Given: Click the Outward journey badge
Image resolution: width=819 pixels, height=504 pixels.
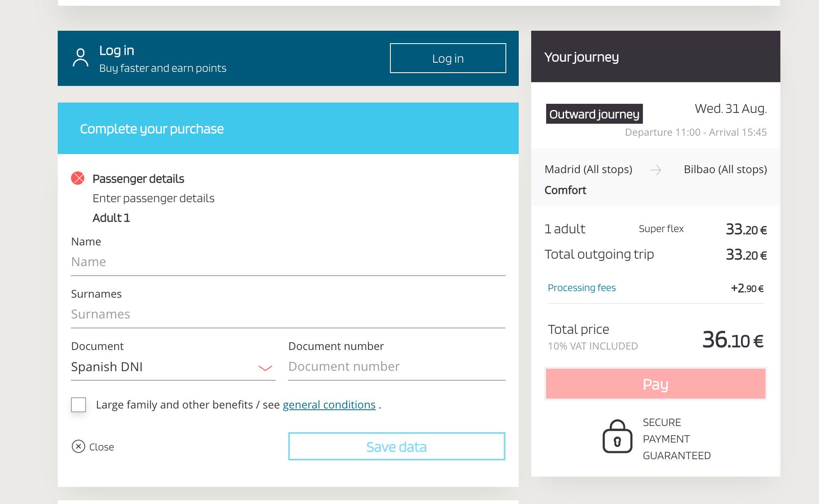Looking at the screenshot, I should pyautogui.click(x=594, y=114).
